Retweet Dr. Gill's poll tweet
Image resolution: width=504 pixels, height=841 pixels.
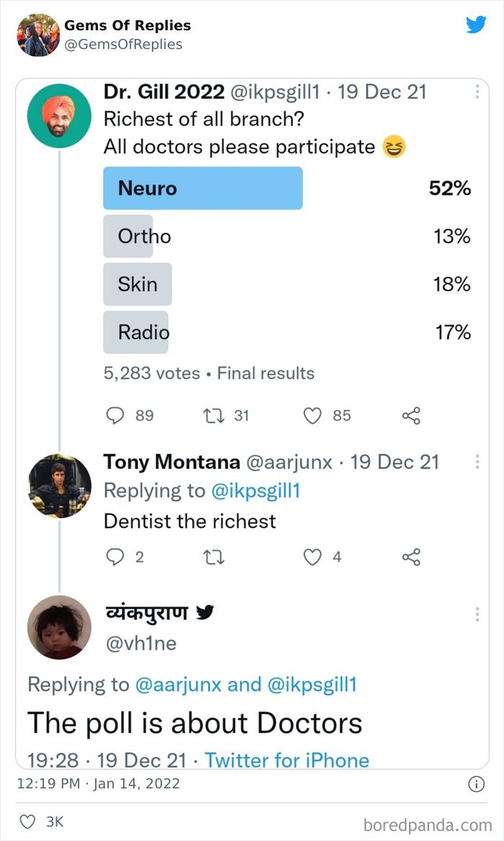215,415
